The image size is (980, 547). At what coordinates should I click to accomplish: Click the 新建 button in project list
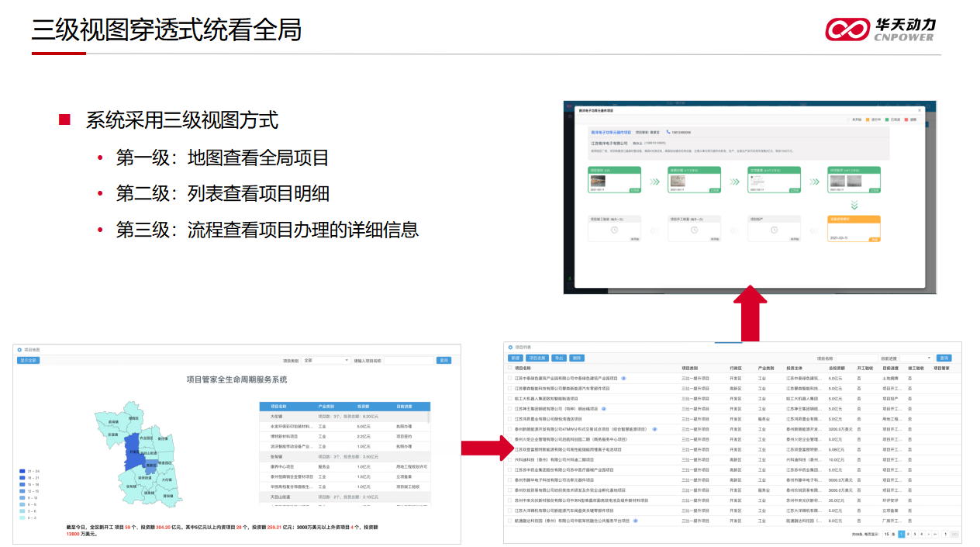516,358
